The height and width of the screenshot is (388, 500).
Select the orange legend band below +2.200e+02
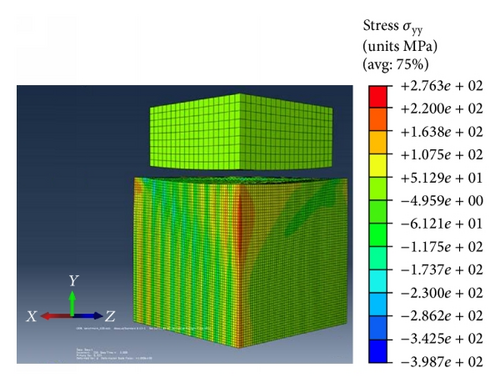pos(378,119)
